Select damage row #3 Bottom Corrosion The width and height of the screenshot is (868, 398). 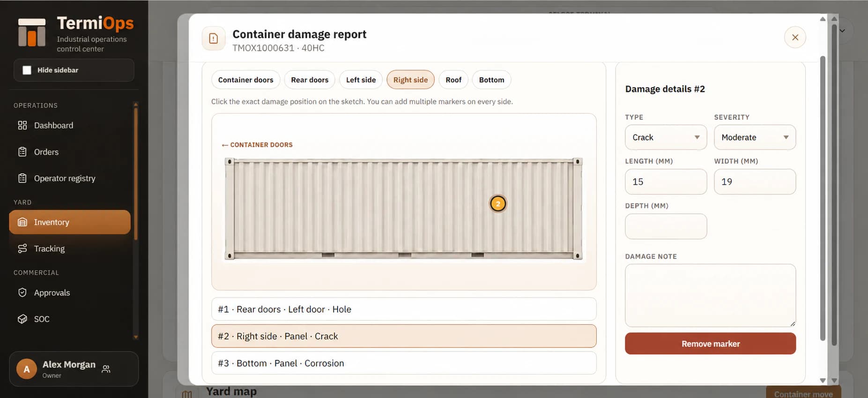404,363
